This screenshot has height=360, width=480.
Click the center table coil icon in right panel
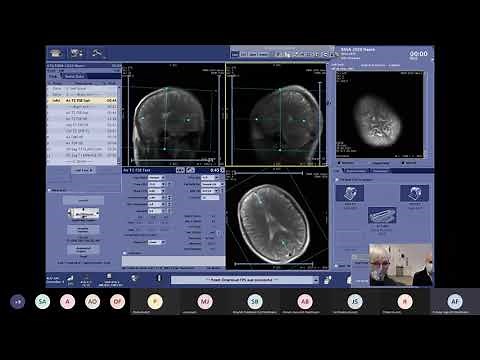pyautogui.click(x=382, y=215)
